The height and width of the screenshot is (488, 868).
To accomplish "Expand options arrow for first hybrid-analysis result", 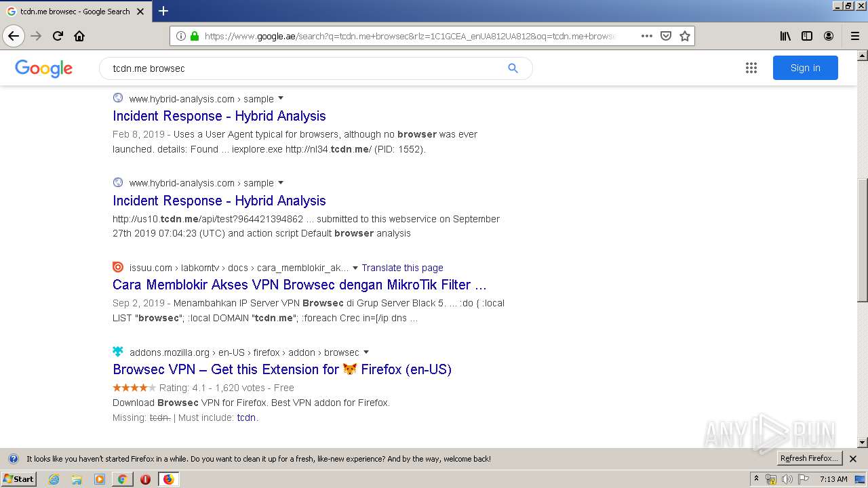I will pos(281,98).
